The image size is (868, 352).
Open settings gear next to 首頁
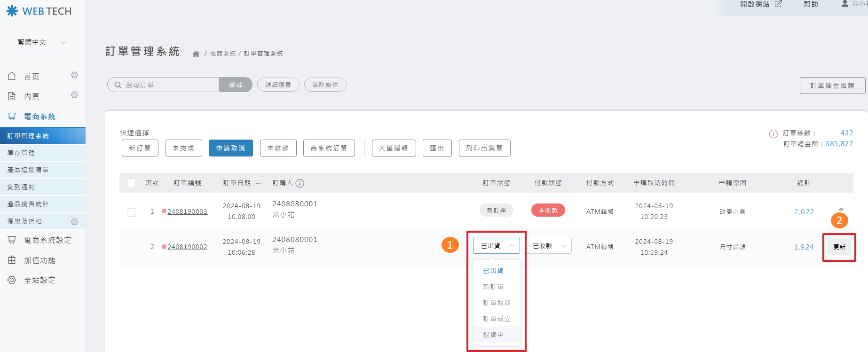point(74,76)
